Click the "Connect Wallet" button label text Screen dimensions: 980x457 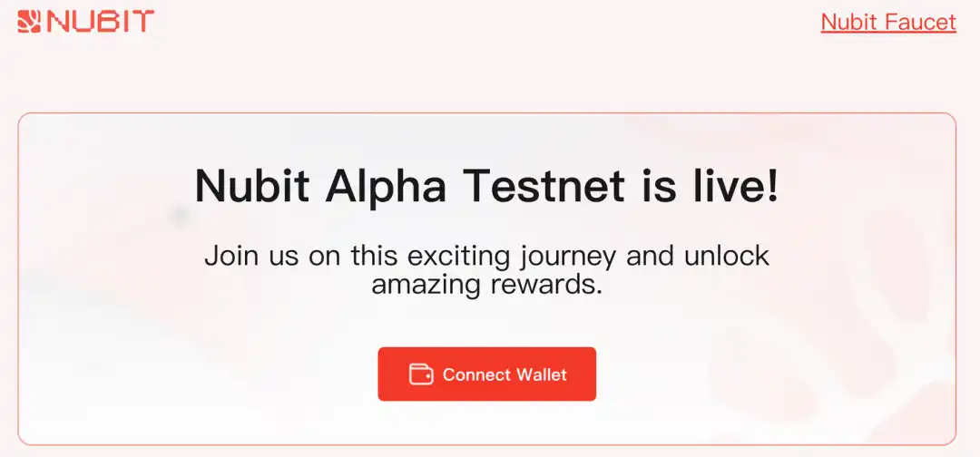point(505,374)
